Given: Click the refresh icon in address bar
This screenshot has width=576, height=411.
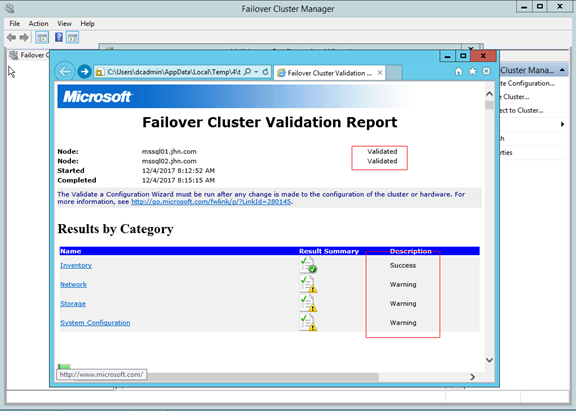Looking at the screenshot, I should pos(265,72).
